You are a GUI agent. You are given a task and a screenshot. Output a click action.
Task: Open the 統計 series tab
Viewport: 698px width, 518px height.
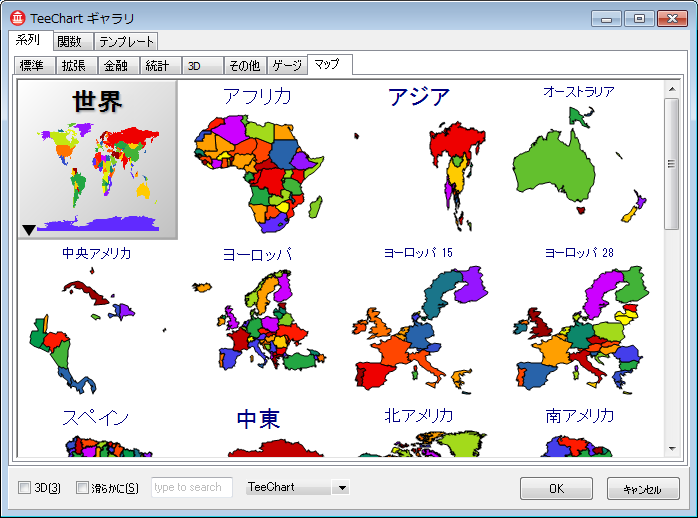[x=160, y=65]
